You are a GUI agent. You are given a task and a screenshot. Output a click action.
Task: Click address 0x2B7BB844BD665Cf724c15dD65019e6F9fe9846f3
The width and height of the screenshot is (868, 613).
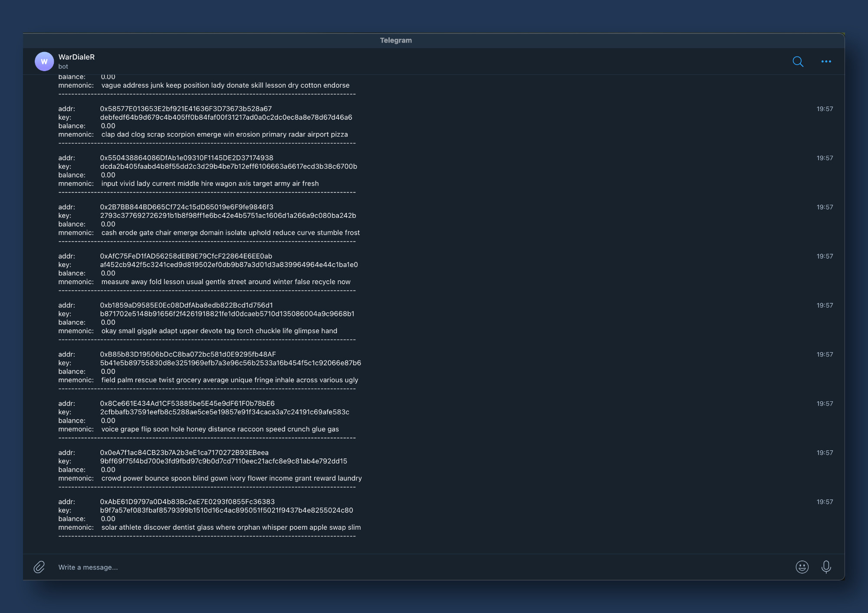coord(187,207)
